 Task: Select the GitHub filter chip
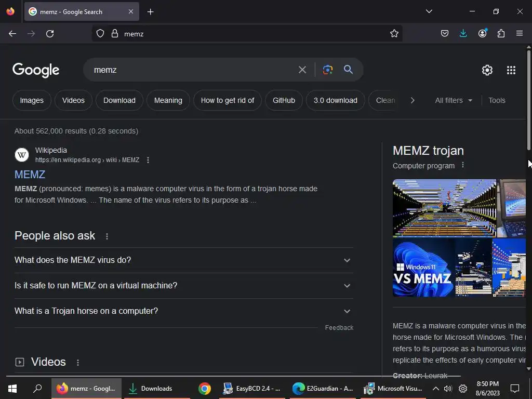(284, 100)
